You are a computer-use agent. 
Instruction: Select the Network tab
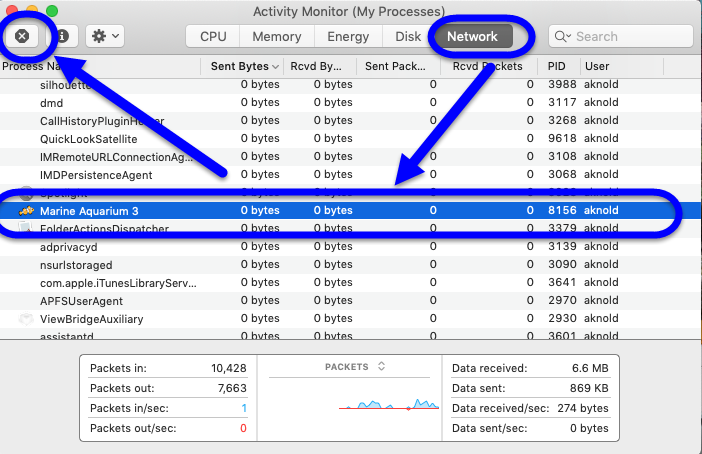click(x=472, y=37)
